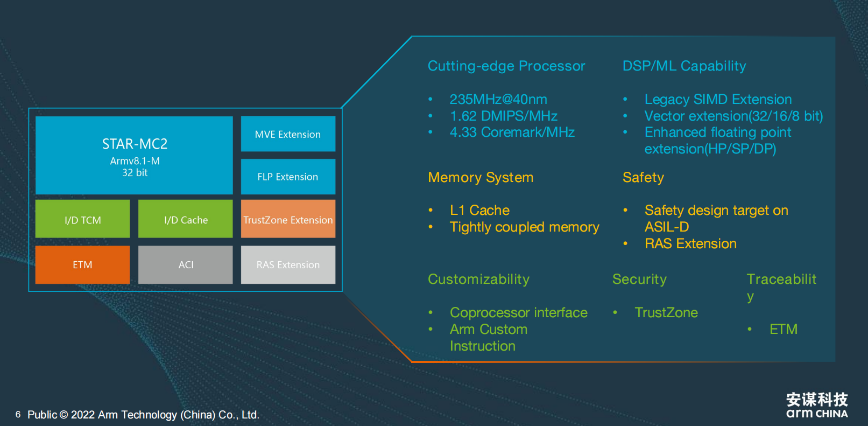Viewport: 868px width, 426px height.
Task: Click the FLP Extension block
Action: click(x=288, y=177)
